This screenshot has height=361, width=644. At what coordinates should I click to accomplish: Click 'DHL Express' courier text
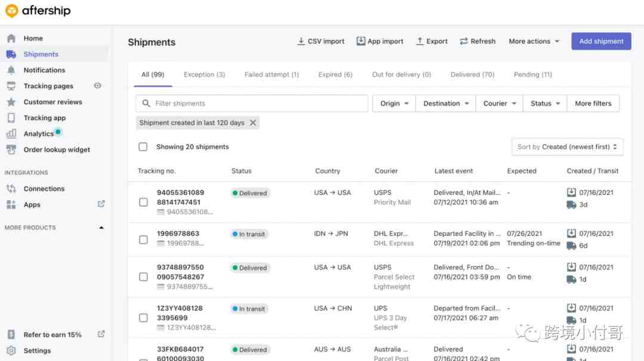coord(394,243)
